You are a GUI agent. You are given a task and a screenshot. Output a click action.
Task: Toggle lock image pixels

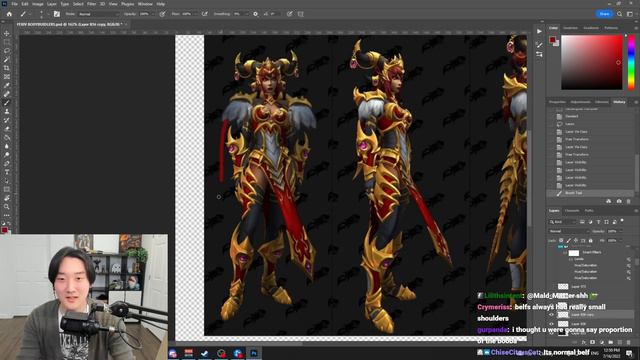pyautogui.click(x=569, y=241)
